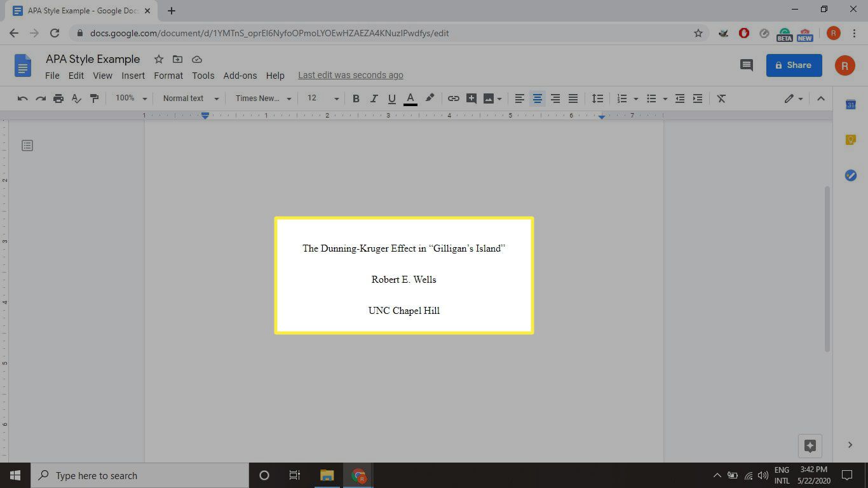Click the Explore button at bottom right
Screen dimensions: 868x488
[810, 445]
